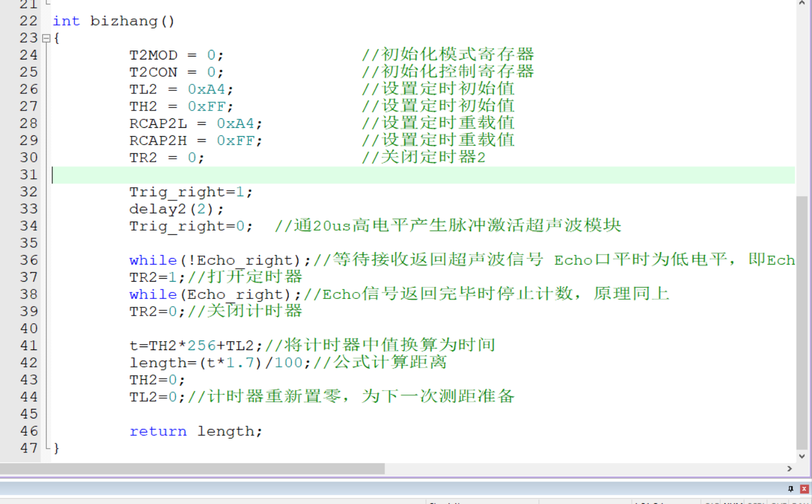Pin the bottom output panel

click(791, 489)
